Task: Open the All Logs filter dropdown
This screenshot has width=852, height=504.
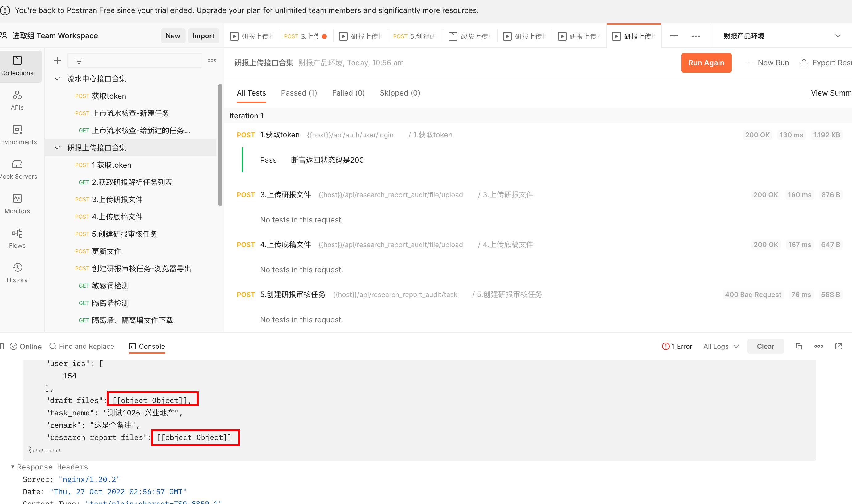Action: click(x=720, y=346)
